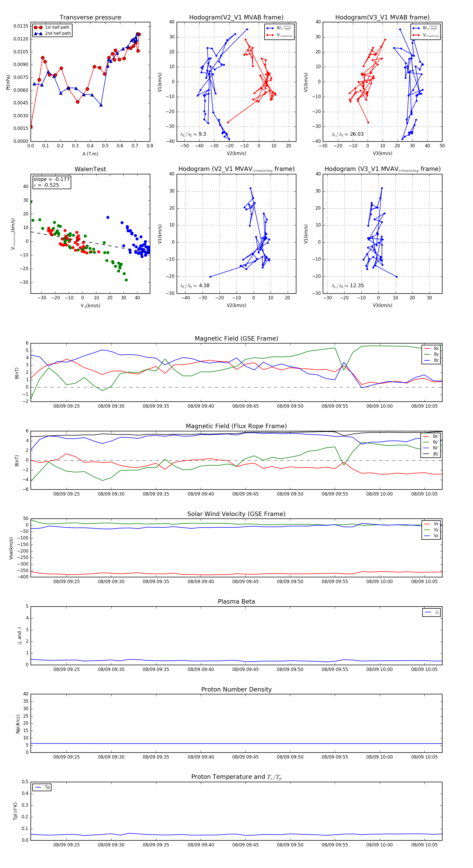Screen dimensions: 473x868
Task: Click the "Hodogram (V3_V1 MVAV remaining frame)" title
Action: click(x=382, y=169)
